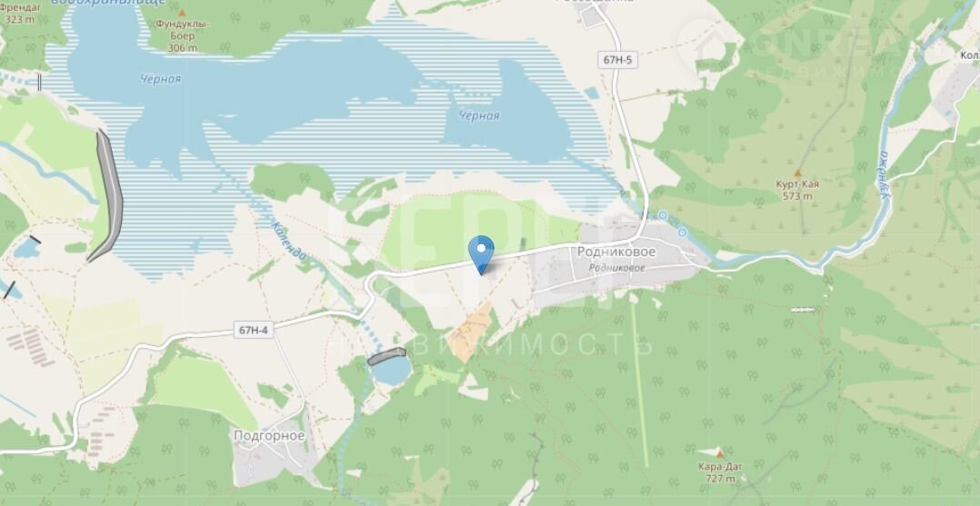Click the Календа stream label
Image resolution: width=980 pixels, height=506 pixels.
pos(289,241)
